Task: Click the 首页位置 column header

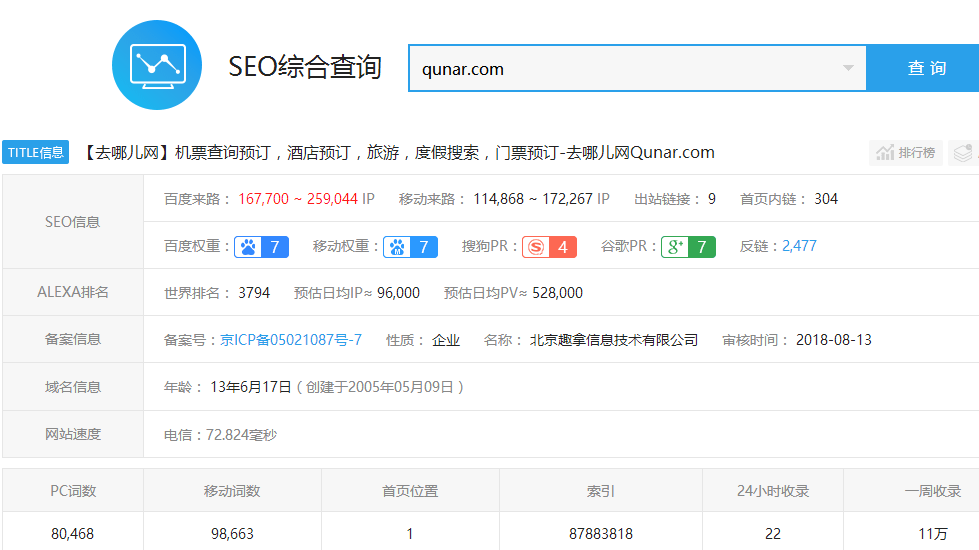Action: [410, 491]
